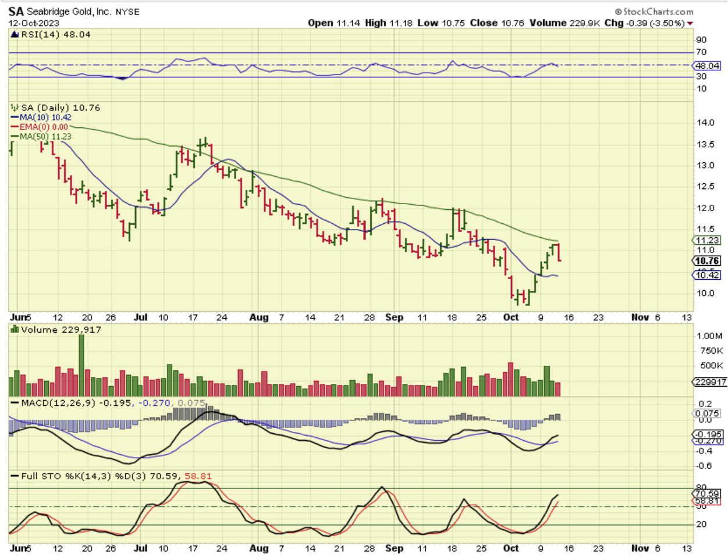The width and height of the screenshot is (728, 560).
Task: Click the Volume 229.9K header value
Action: [564, 23]
